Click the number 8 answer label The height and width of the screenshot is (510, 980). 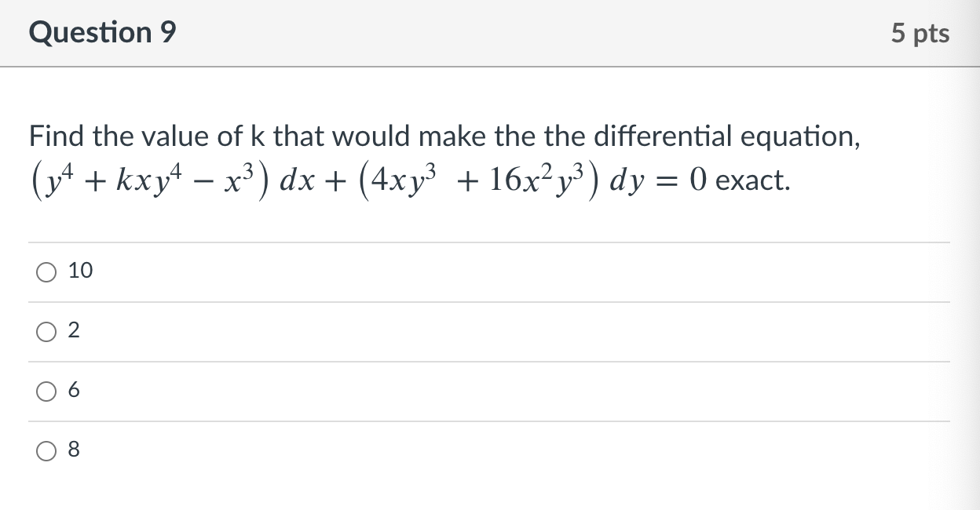[74, 450]
